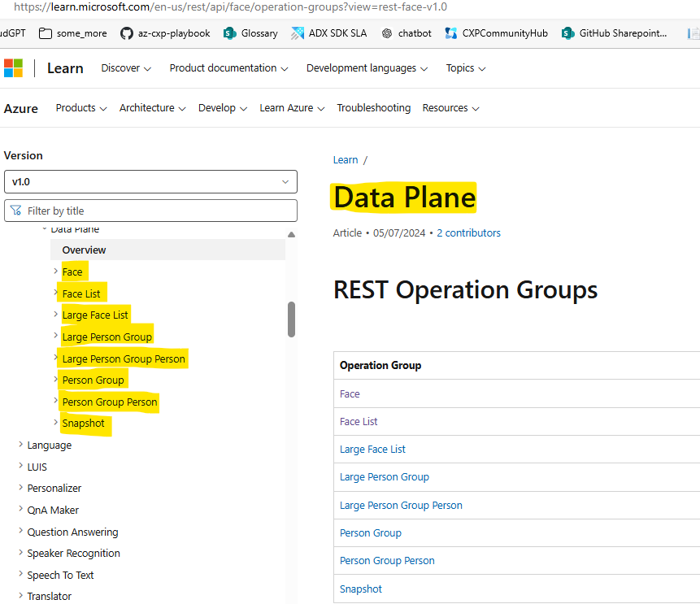Expand the Question Answering section
The width and height of the screenshot is (700, 604).
(20, 531)
